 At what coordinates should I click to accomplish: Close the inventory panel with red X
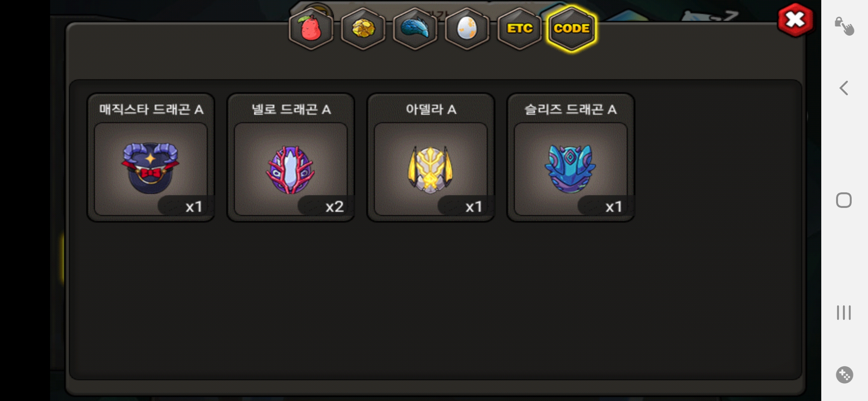[795, 20]
